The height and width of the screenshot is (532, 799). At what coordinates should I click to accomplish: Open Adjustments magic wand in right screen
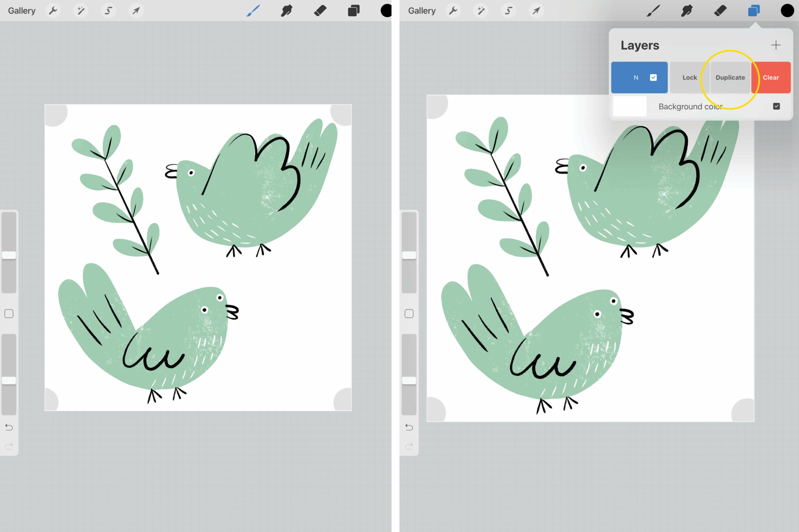[x=481, y=11]
